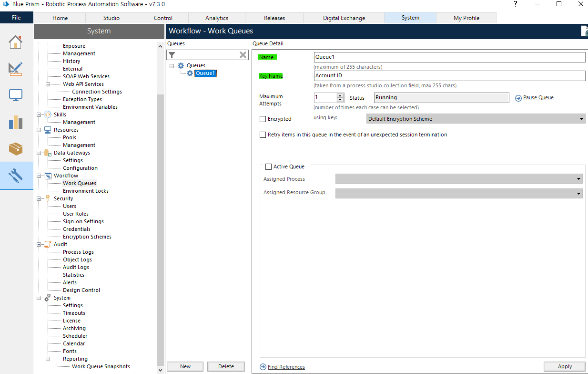Increase Maximum Attempts with the up arrow

(x=340, y=95)
